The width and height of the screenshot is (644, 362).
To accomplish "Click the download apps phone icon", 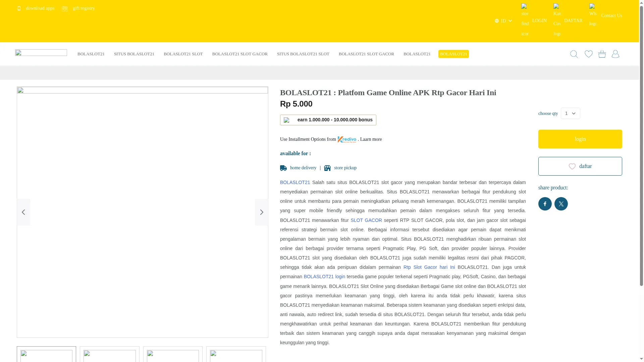I will coord(19,8).
